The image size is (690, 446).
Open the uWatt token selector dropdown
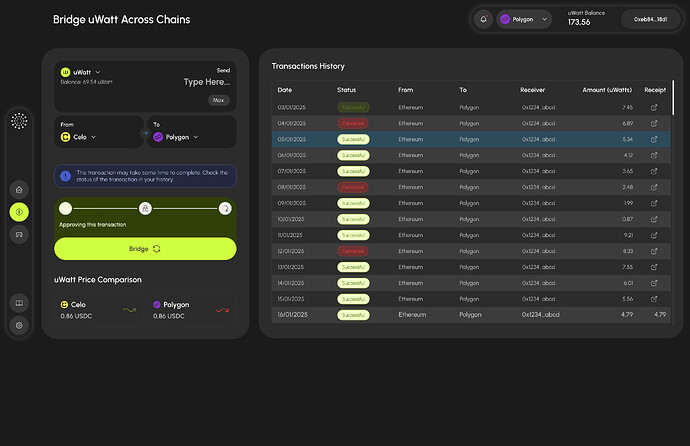[82, 72]
